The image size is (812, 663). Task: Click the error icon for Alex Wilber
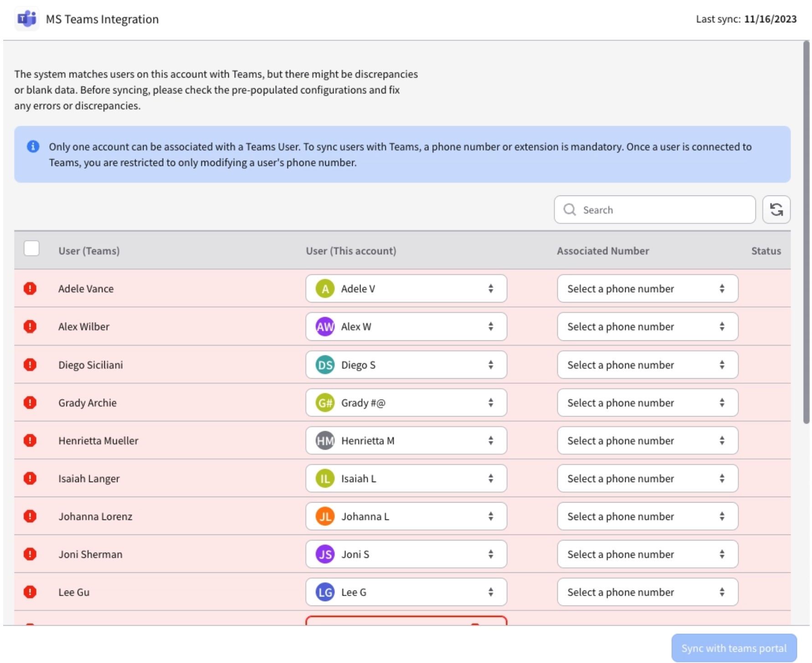30,326
